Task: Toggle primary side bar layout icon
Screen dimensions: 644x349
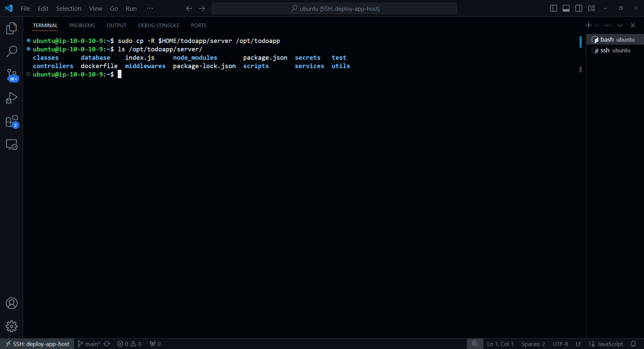Action: point(553,8)
